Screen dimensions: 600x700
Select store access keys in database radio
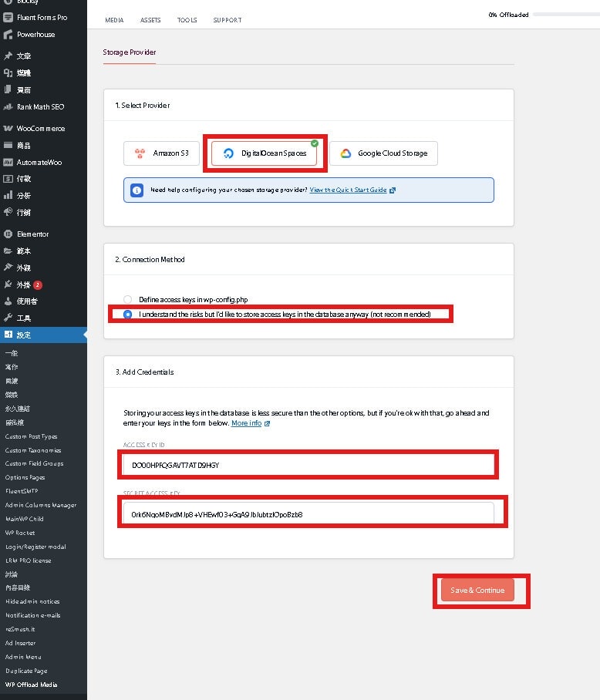(128, 315)
